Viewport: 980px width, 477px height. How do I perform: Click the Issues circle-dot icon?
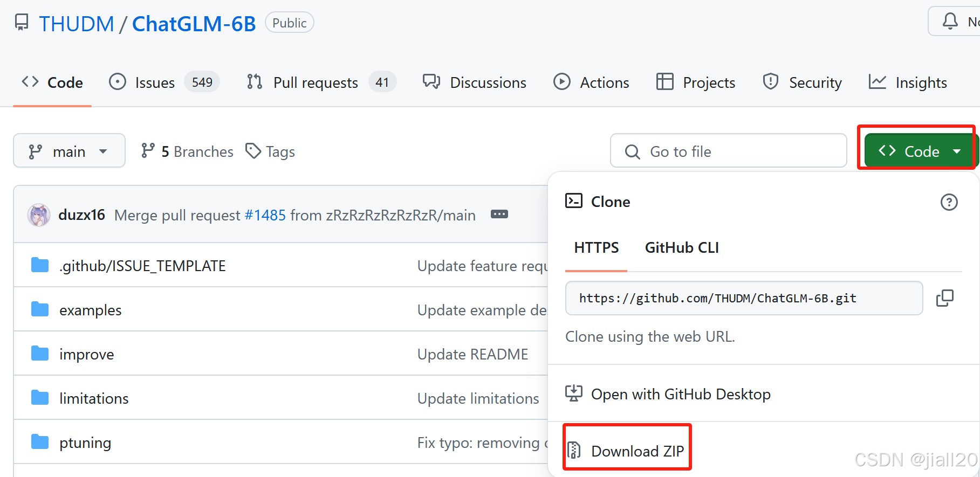117,82
